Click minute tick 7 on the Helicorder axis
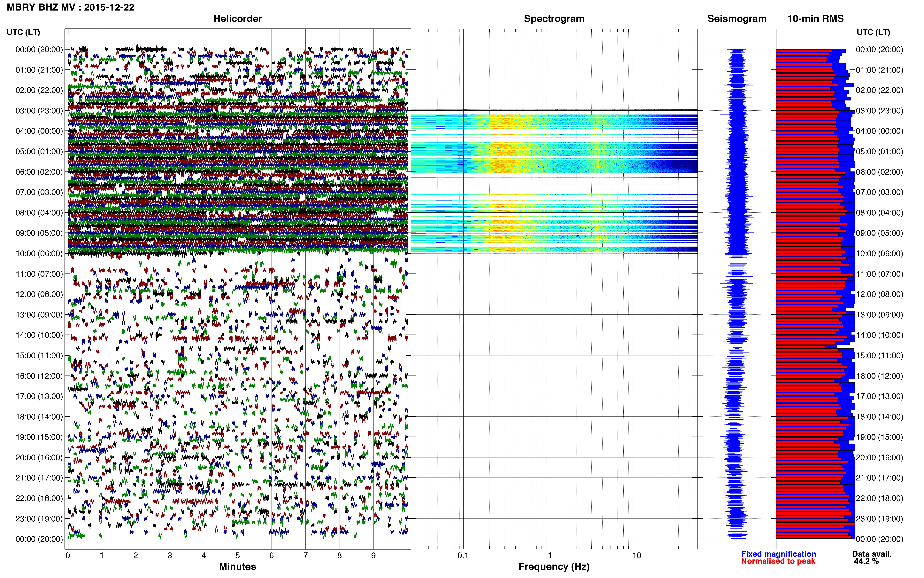924x578 pixels. 306,555
